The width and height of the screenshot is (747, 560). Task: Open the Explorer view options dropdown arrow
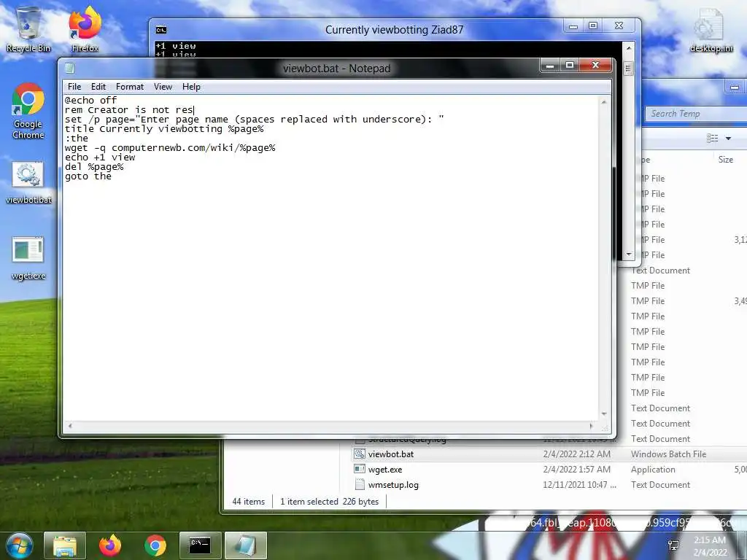click(x=728, y=138)
